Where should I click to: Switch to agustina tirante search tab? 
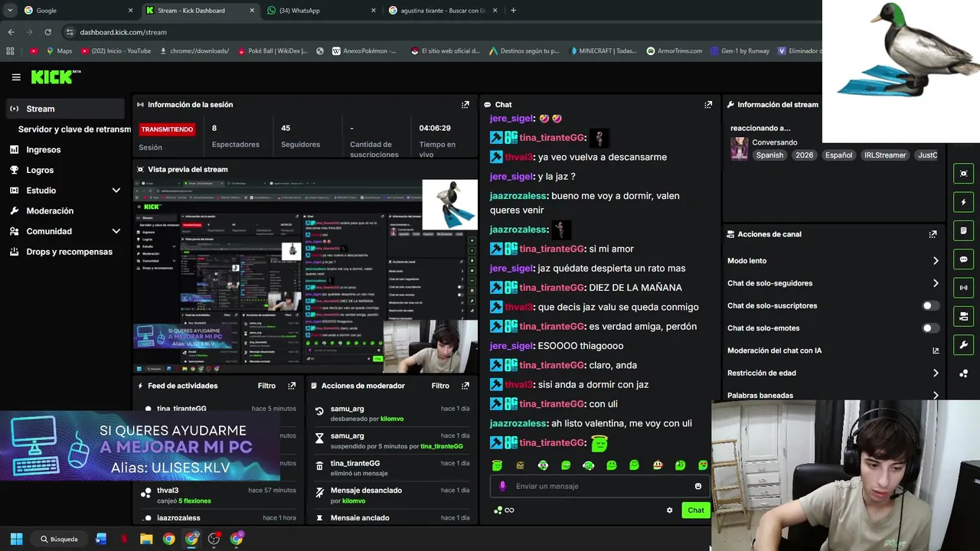pyautogui.click(x=443, y=11)
